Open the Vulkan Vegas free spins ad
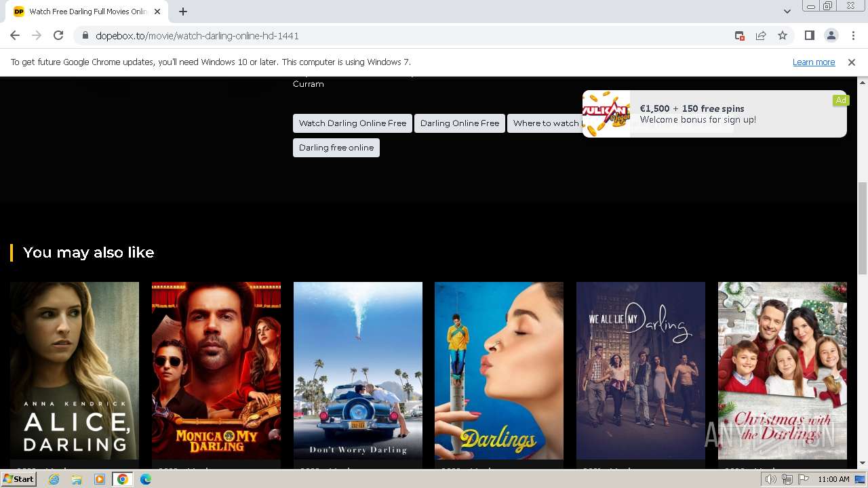Image resolution: width=868 pixels, height=488 pixels. (714, 114)
